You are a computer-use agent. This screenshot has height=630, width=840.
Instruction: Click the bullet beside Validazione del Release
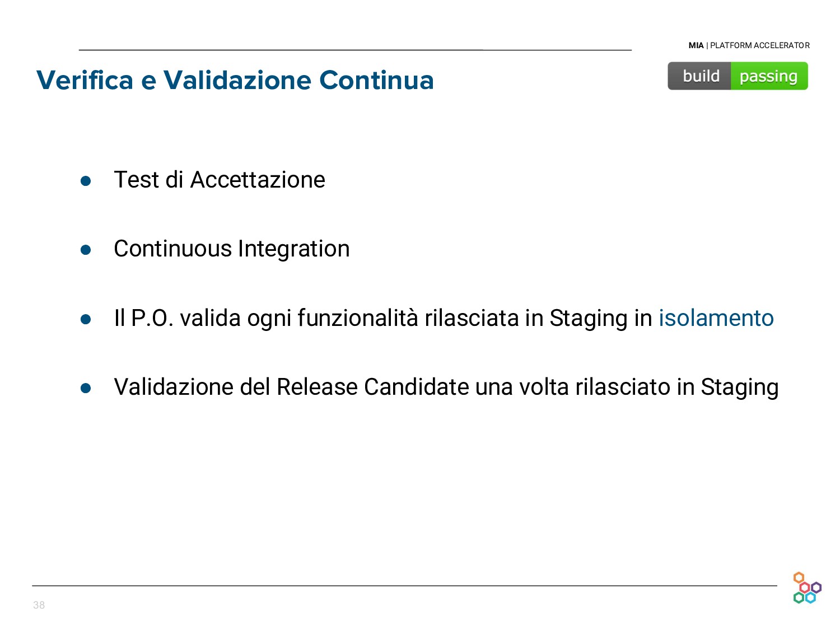pos(86,388)
